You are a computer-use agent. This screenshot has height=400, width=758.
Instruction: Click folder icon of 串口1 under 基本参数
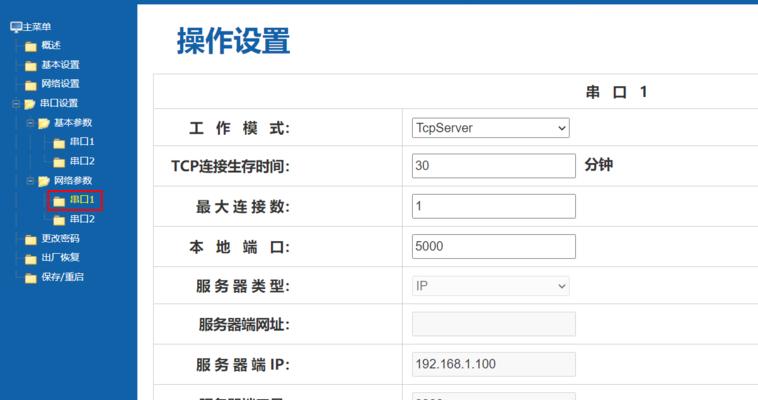coord(59,143)
